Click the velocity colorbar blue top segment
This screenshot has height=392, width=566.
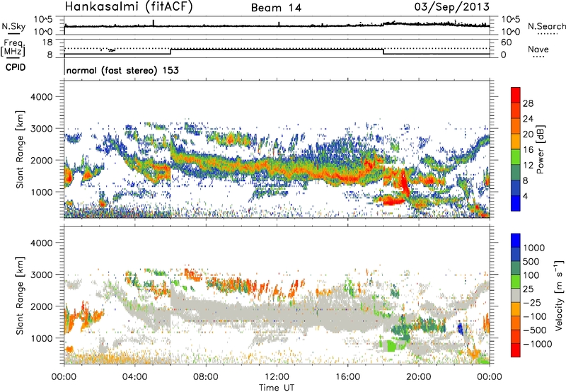[516, 241]
